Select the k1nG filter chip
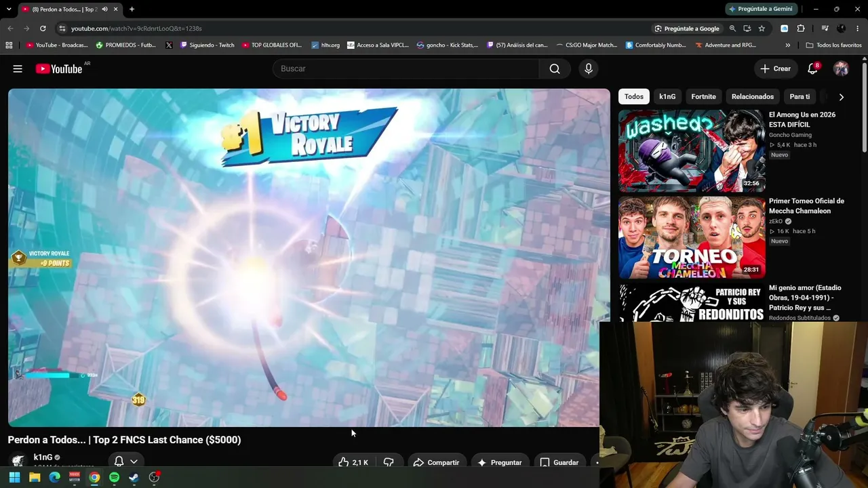 [667, 97]
